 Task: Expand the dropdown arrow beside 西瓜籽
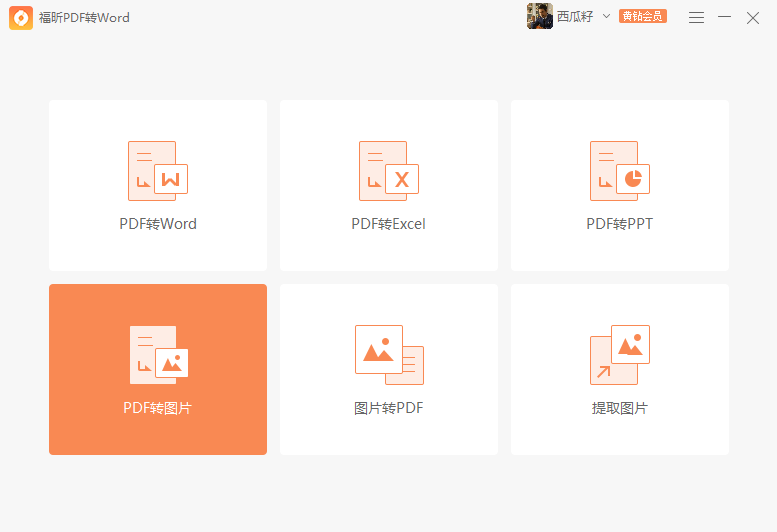point(606,17)
